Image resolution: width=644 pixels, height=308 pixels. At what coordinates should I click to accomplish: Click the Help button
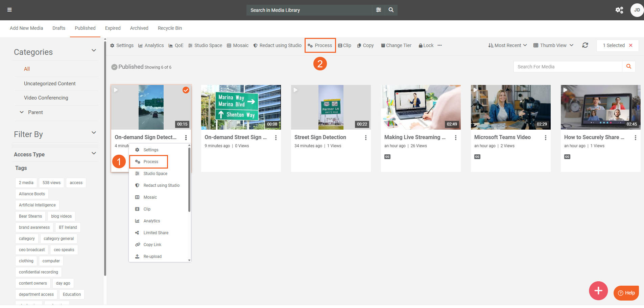(626, 293)
